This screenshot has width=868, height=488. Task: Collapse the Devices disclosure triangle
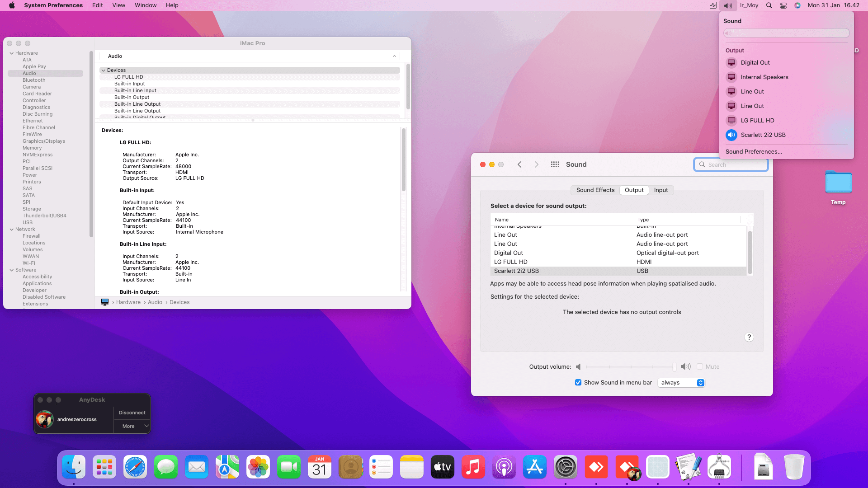point(104,70)
